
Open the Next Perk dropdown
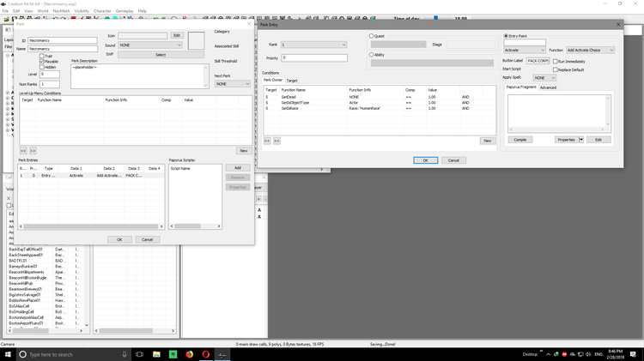tap(233, 84)
